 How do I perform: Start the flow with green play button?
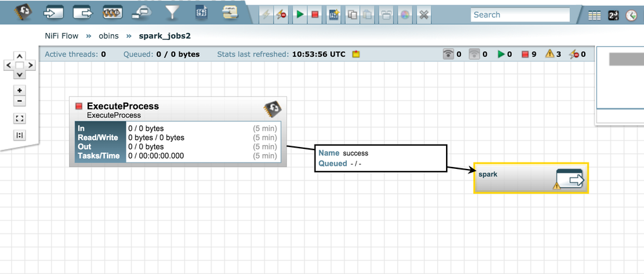click(x=300, y=15)
